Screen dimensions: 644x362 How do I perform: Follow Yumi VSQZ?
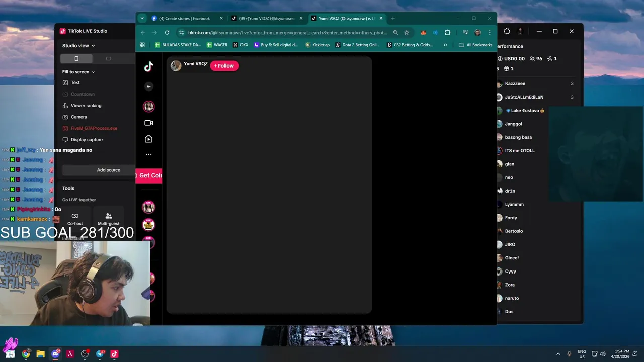coord(224,66)
